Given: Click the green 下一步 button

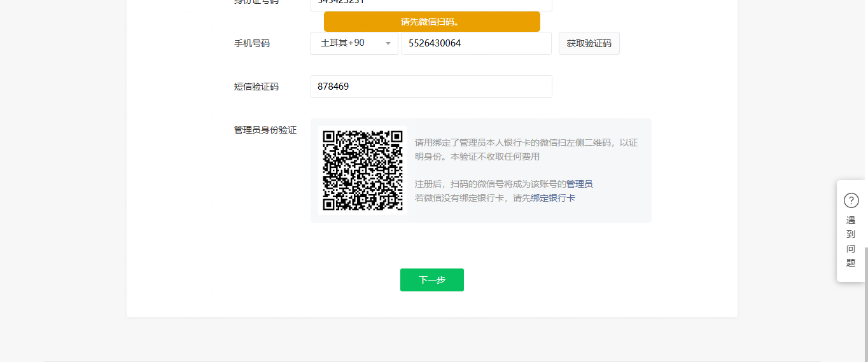Looking at the screenshot, I should pos(432,280).
